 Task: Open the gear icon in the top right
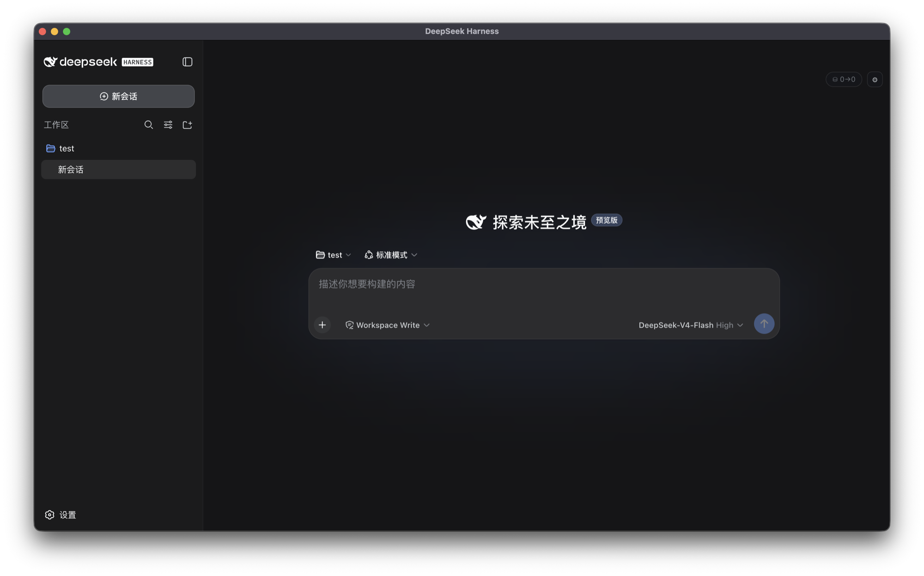[875, 80]
